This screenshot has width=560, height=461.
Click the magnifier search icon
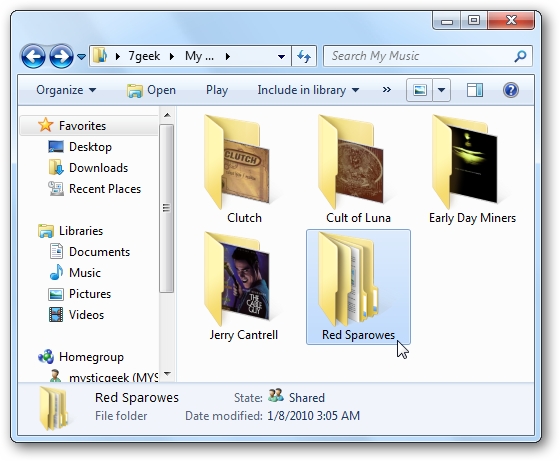[520, 56]
